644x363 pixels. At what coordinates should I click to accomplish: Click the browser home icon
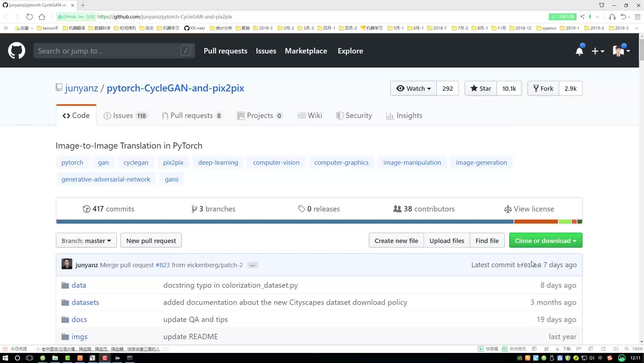point(42,16)
